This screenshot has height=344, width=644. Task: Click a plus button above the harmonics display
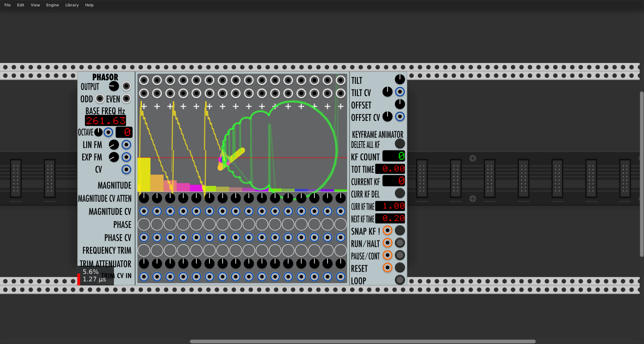click(144, 106)
